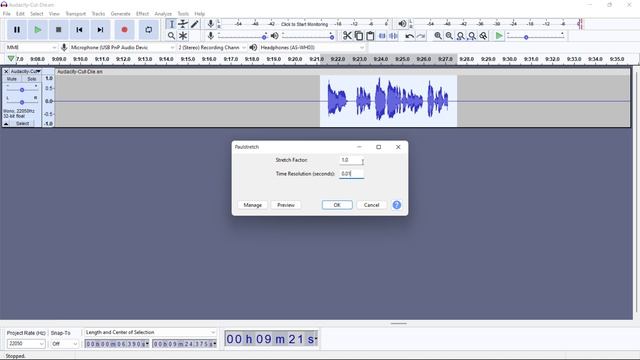The image size is (640, 360).
Task: Open the Project Rate dropdown
Action: 26,344
